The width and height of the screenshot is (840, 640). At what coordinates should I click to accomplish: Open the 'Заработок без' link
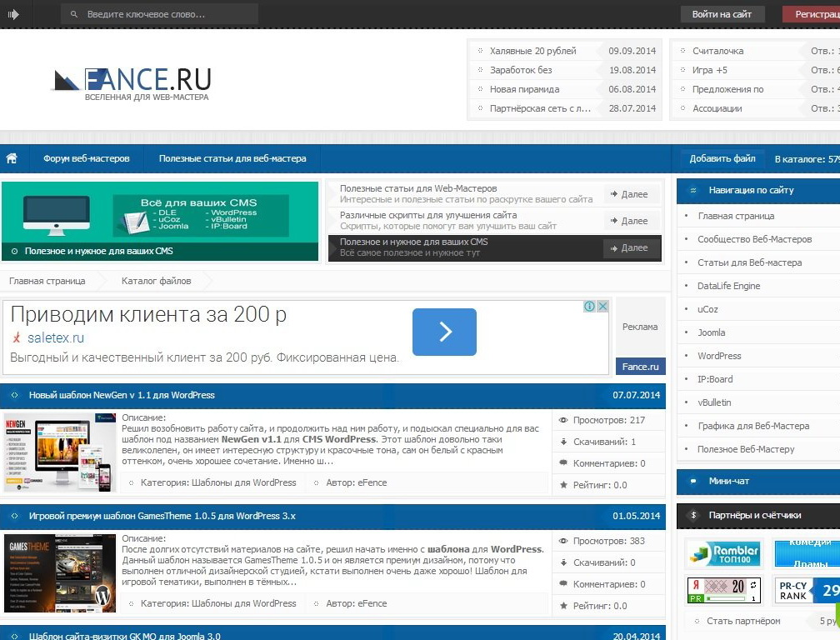(x=521, y=70)
